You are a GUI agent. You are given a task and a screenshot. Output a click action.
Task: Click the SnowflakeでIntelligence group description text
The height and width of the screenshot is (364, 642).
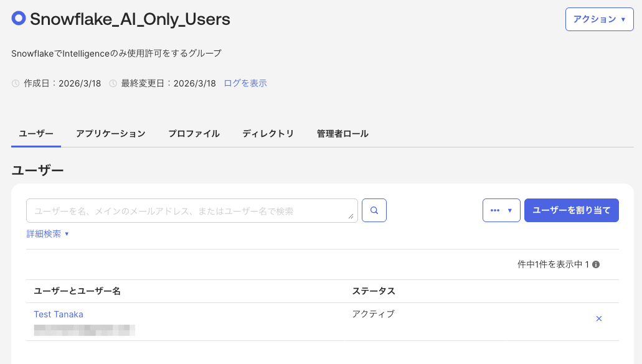pos(116,54)
